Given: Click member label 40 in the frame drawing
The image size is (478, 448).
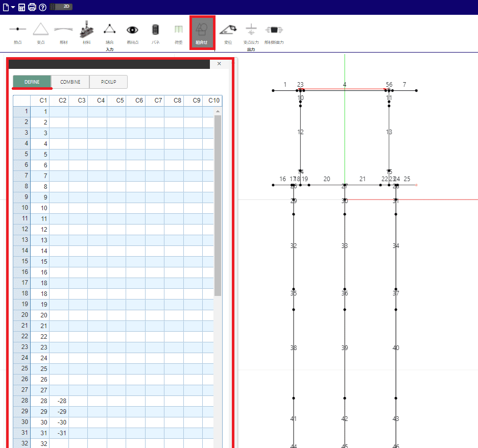Looking at the screenshot, I should (x=396, y=348).
